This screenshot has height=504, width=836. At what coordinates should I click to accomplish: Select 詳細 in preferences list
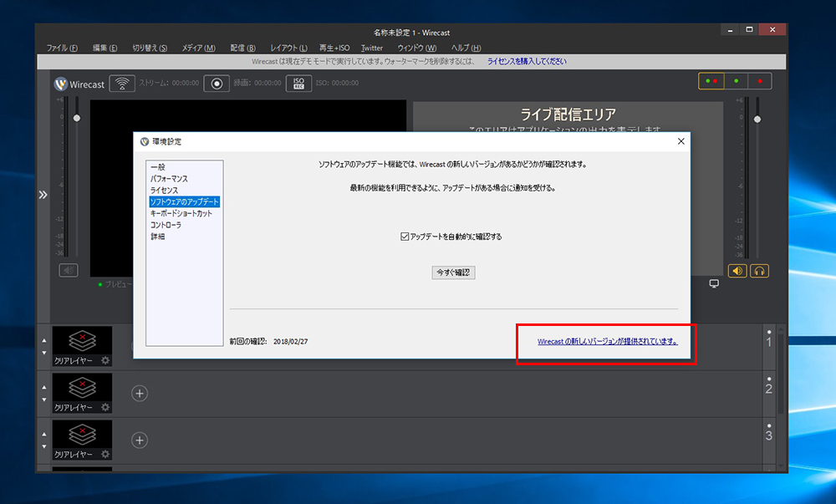point(158,237)
